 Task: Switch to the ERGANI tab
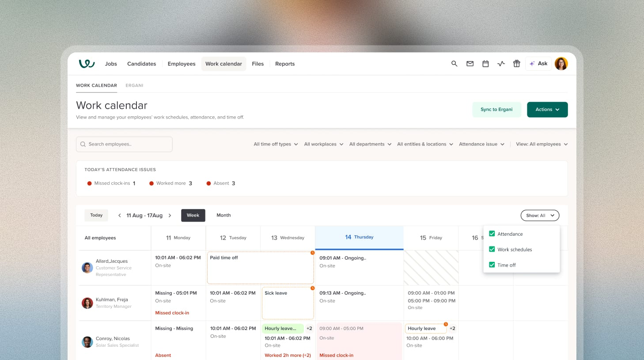pyautogui.click(x=134, y=85)
